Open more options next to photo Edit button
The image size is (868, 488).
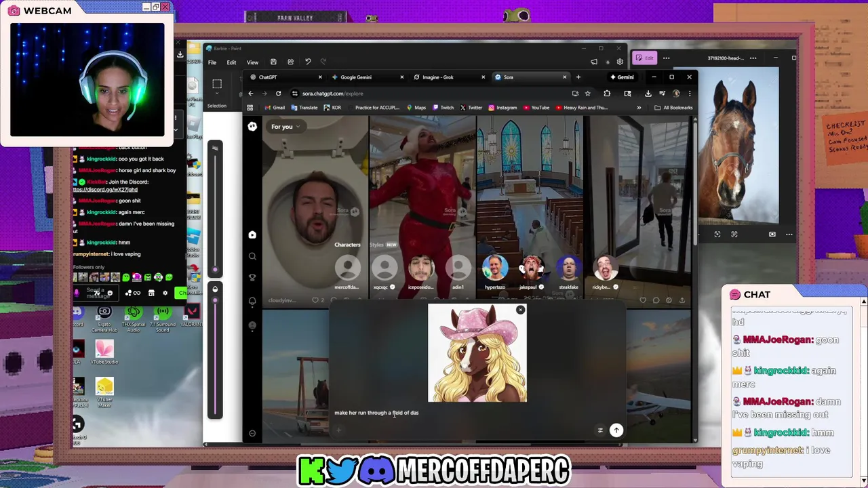click(666, 58)
